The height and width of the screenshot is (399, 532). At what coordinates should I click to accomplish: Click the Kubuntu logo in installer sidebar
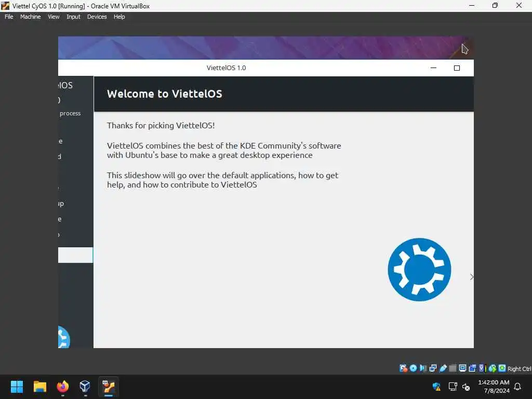click(64, 337)
